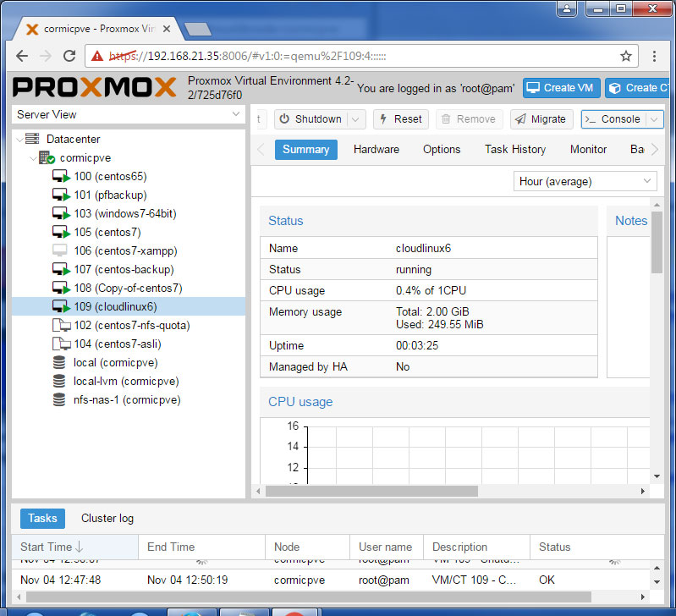Click the browser forward arrow
This screenshot has height=616, width=676.
tap(46, 56)
